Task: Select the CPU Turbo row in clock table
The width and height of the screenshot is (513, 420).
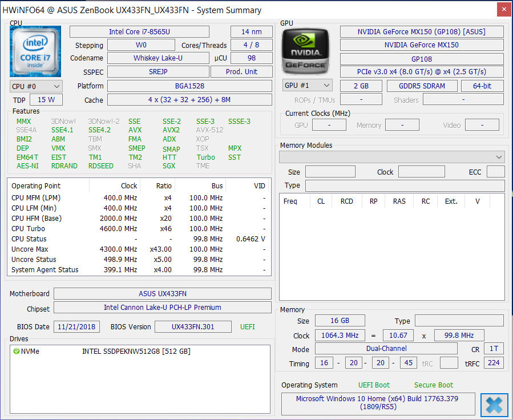Action: point(139,229)
